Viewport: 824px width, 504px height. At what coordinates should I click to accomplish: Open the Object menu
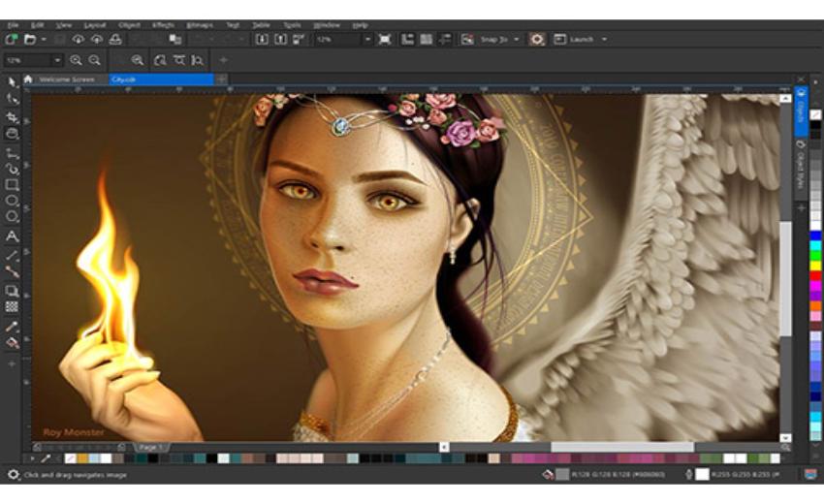click(129, 24)
